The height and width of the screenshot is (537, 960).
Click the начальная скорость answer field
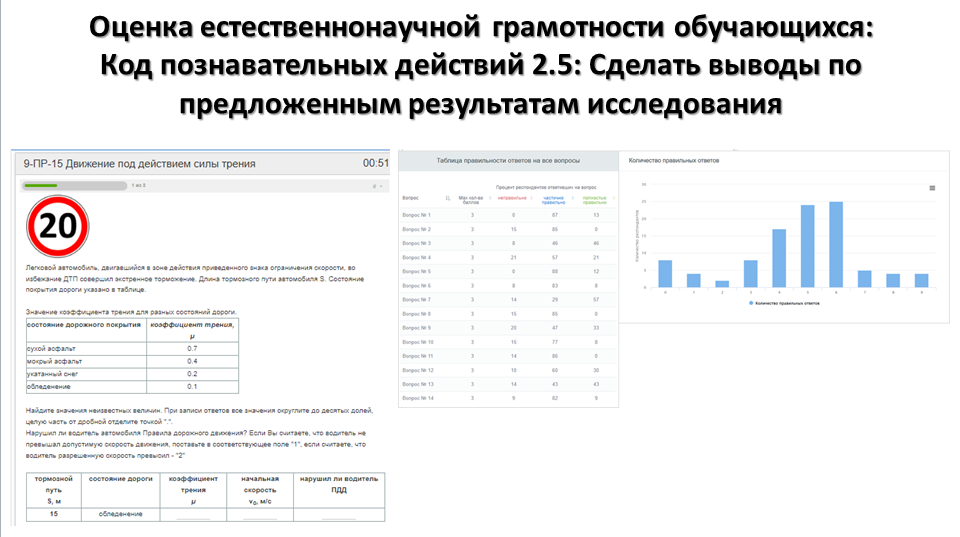(x=259, y=514)
